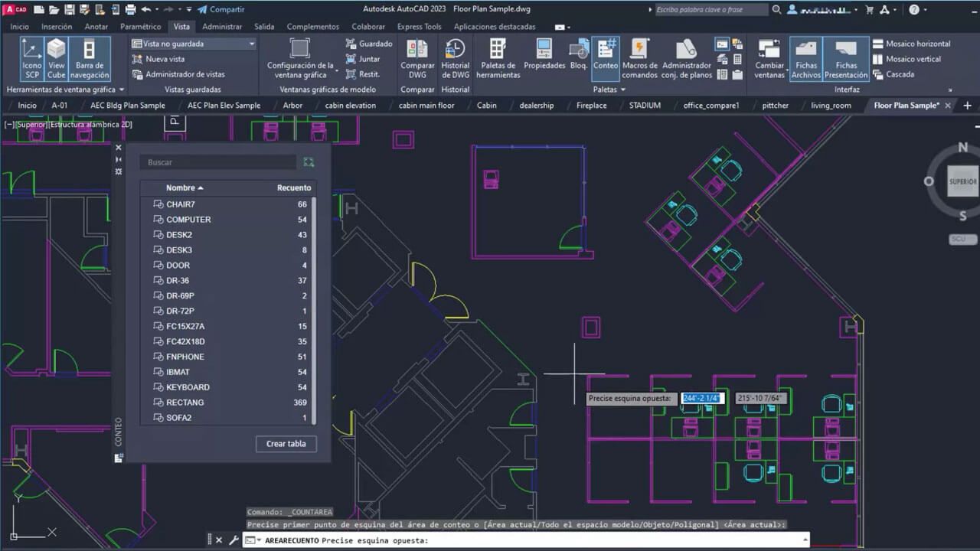The height and width of the screenshot is (551, 980).
Task: Select the COMPUTER block row
Action: pyautogui.click(x=227, y=220)
